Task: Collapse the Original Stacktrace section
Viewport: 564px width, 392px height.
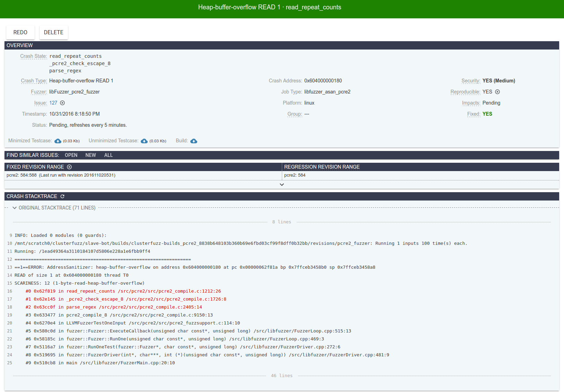Action: click(15, 208)
